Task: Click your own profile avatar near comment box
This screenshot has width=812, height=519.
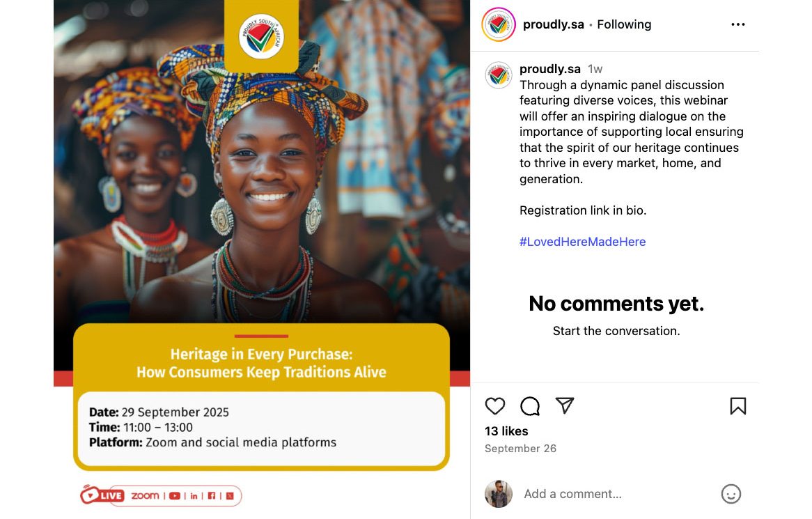Action: coord(498,494)
